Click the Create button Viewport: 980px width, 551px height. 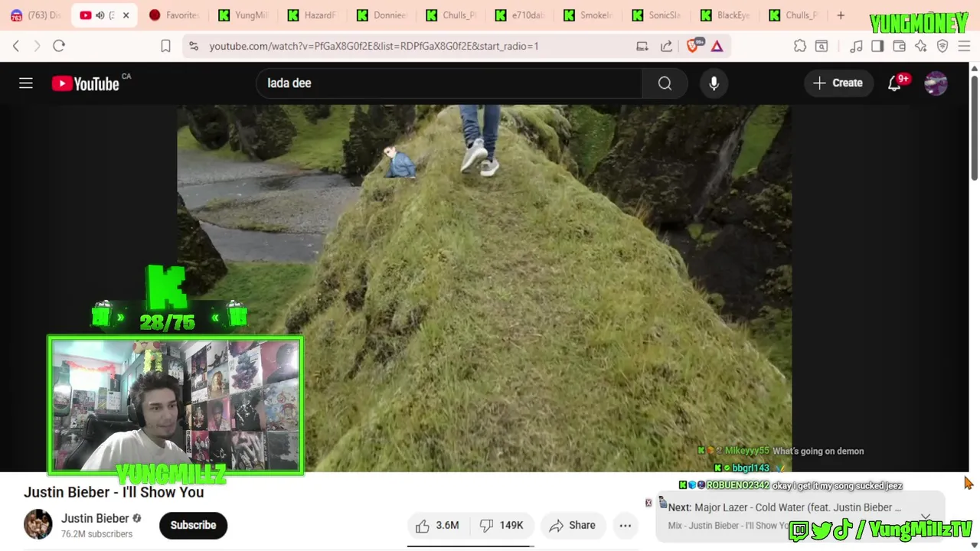pos(838,83)
